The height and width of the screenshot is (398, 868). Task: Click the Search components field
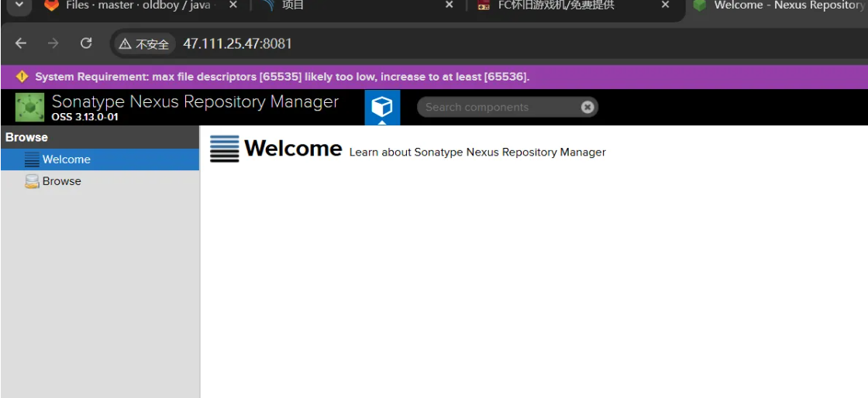point(507,107)
